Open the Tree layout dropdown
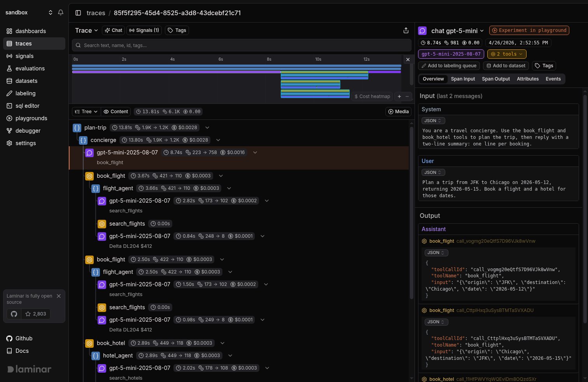Viewport: 588px width, 382px height. 86,112
